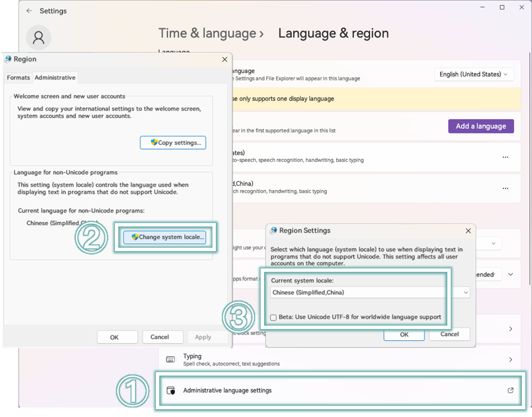Click the Time & language breadcrumb
Image resolution: width=532 pixels, height=417 pixels.
point(207,33)
